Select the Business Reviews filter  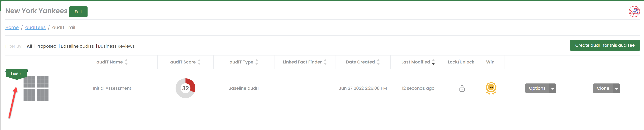coord(116,46)
